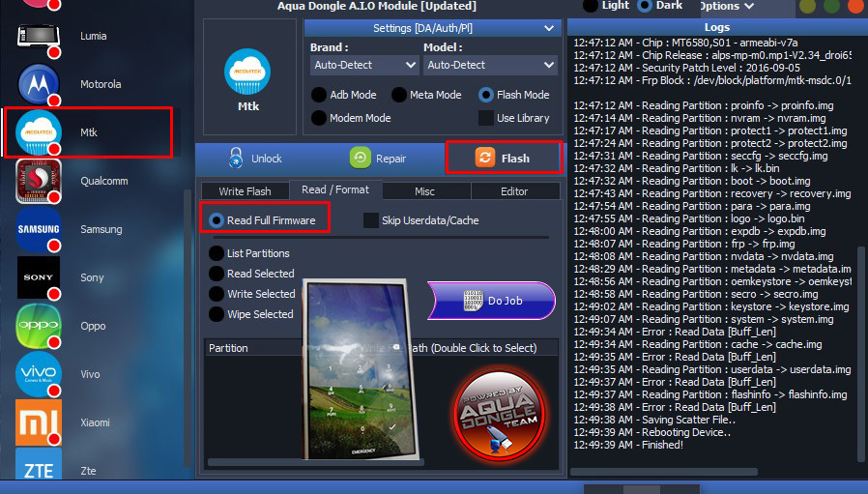Choose the Mtk cloud icon in sidebar
The image size is (868, 494).
click(x=39, y=132)
